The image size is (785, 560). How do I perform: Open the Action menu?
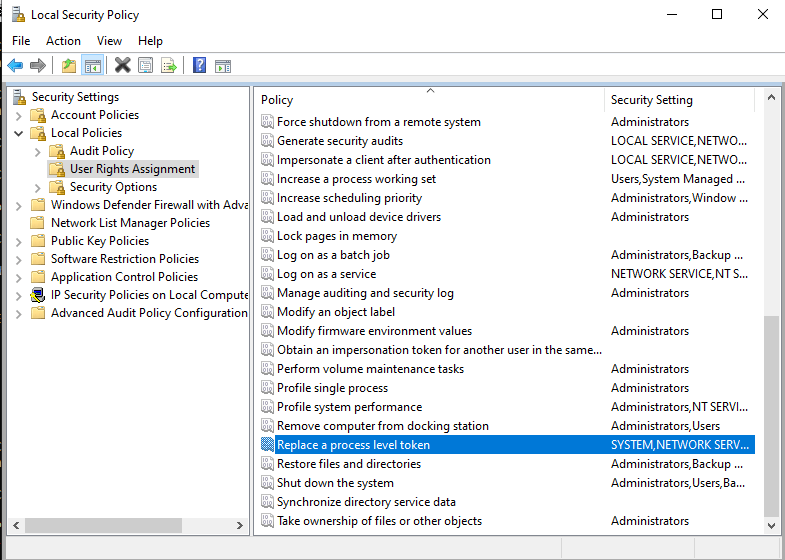click(x=63, y=41)
